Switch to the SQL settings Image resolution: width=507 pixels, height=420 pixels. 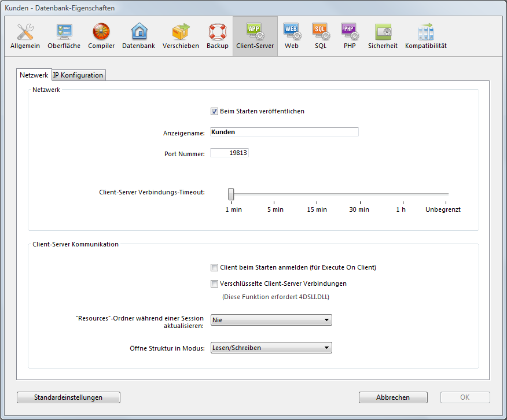tap(321, 36)
